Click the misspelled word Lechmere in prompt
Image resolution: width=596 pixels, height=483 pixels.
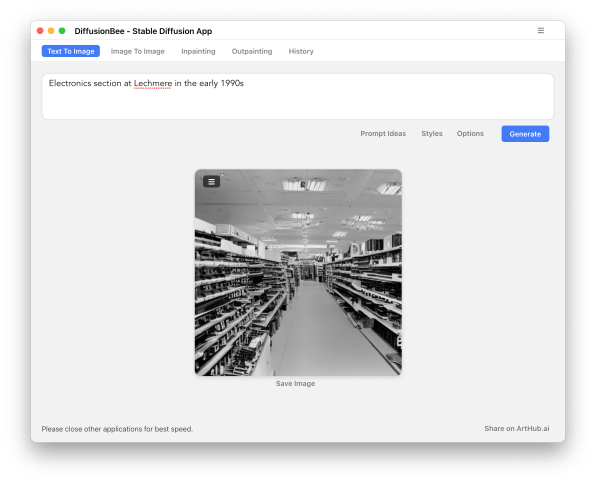tap(153, 83)
